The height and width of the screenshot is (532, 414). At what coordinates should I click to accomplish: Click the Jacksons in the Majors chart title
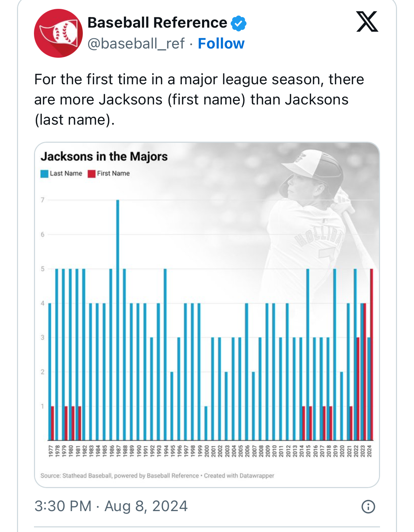pyautogui.click(x=104, y=156)
